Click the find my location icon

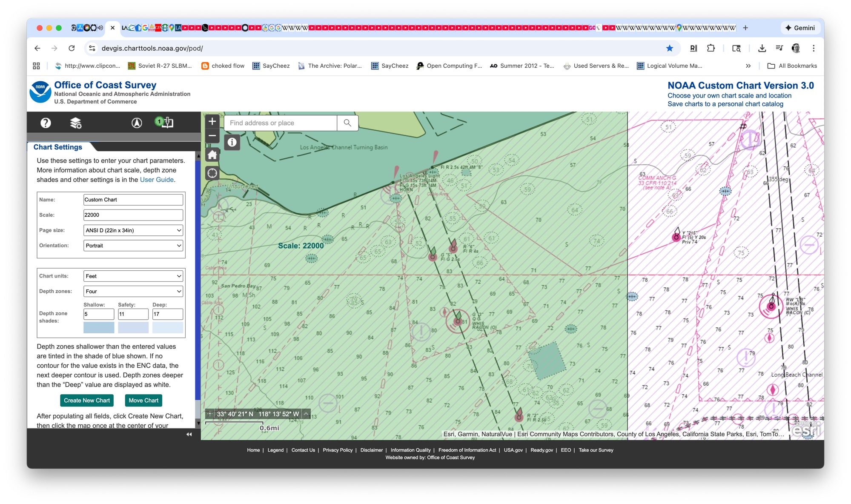(x=212, y=173)
